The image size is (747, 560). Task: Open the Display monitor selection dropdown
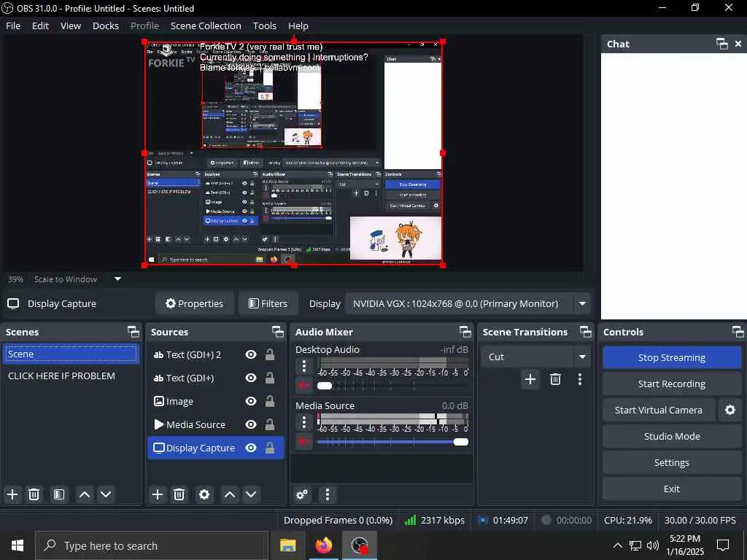pos(582,304)
